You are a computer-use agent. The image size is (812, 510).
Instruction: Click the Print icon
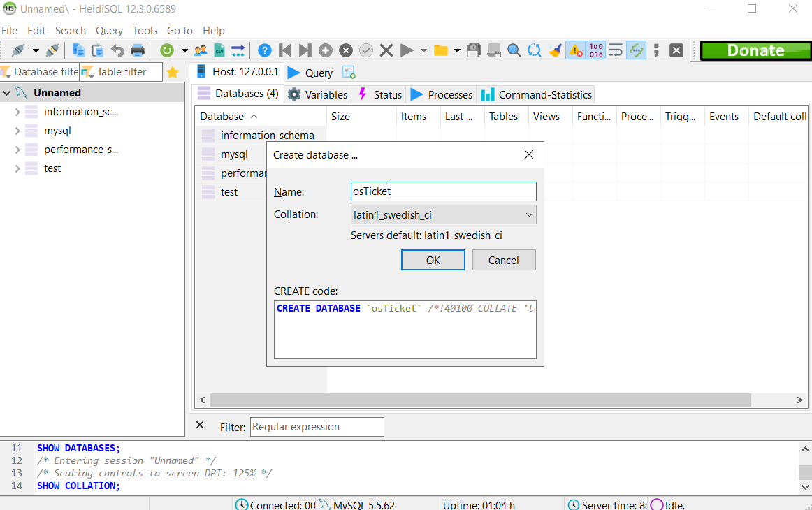coord(137,50)
